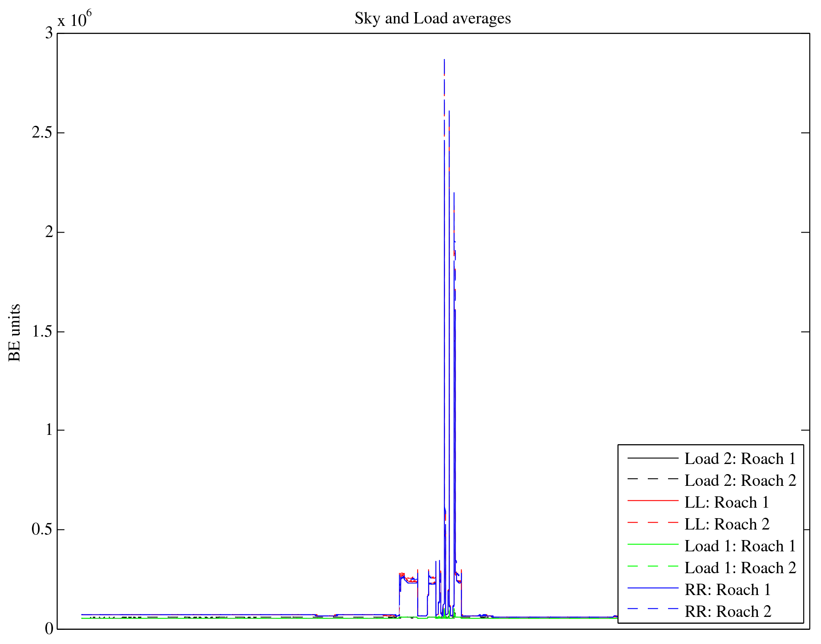Viewport: 821px width, 644px height.
Task: Select 'RR: Roach 2' legend label
Action: click(x=728, y=612)
